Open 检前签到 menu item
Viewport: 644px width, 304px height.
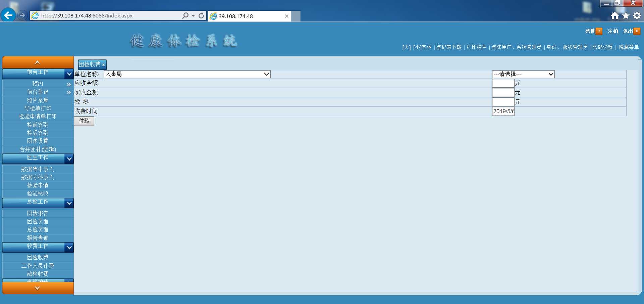[x=38, y=125]
